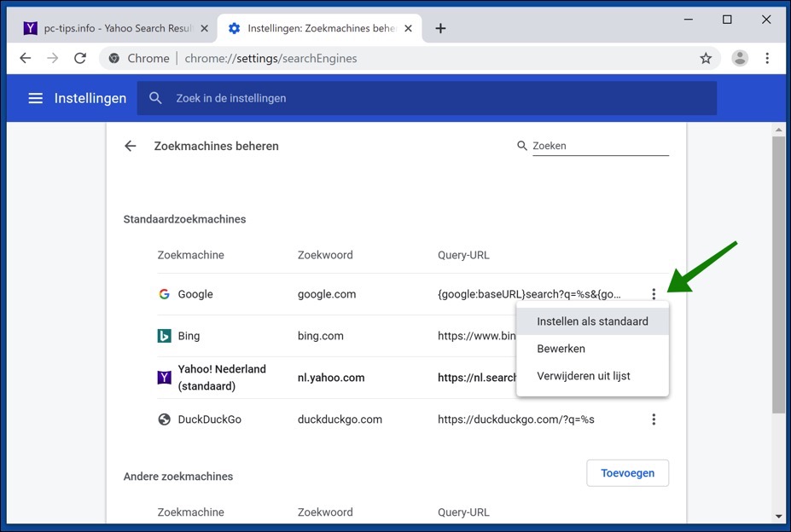Open the Instellingen hamburger menu
Screen dimensions: 791x532
click(x=35, y=98)
